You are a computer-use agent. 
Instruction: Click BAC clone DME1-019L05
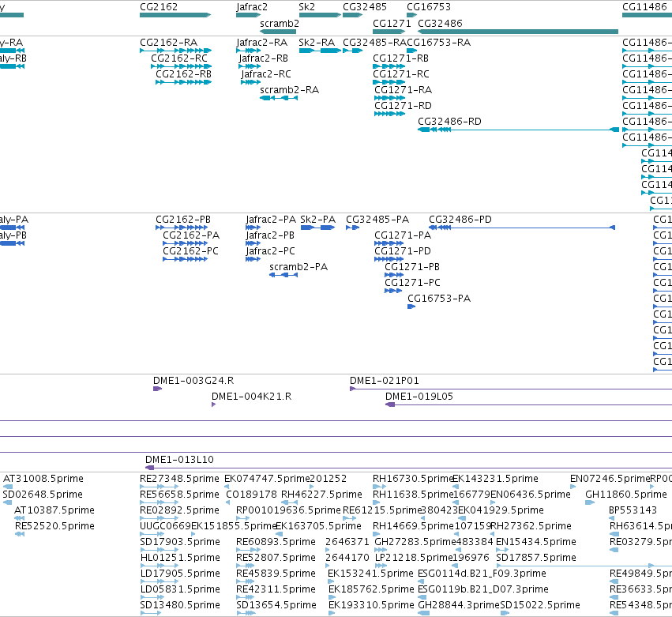click(529, 404)
